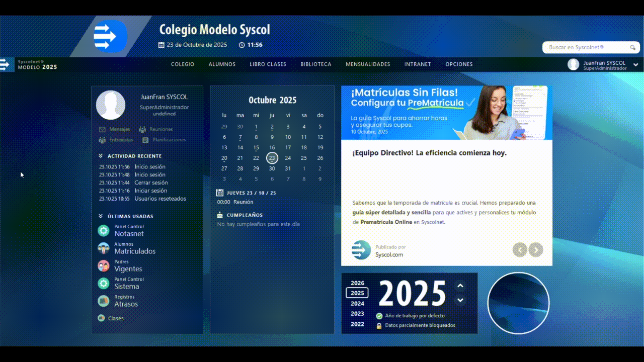Click the search magnifier icon
The width and height of the screenshot is (644, 362).
[633, 47]
